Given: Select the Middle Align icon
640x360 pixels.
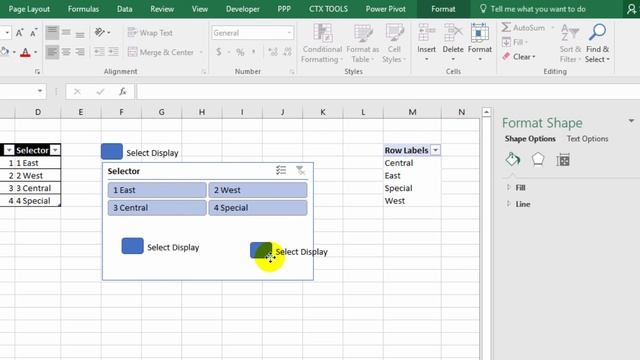Looking at the screenshot, I should (x=66, y=33).
